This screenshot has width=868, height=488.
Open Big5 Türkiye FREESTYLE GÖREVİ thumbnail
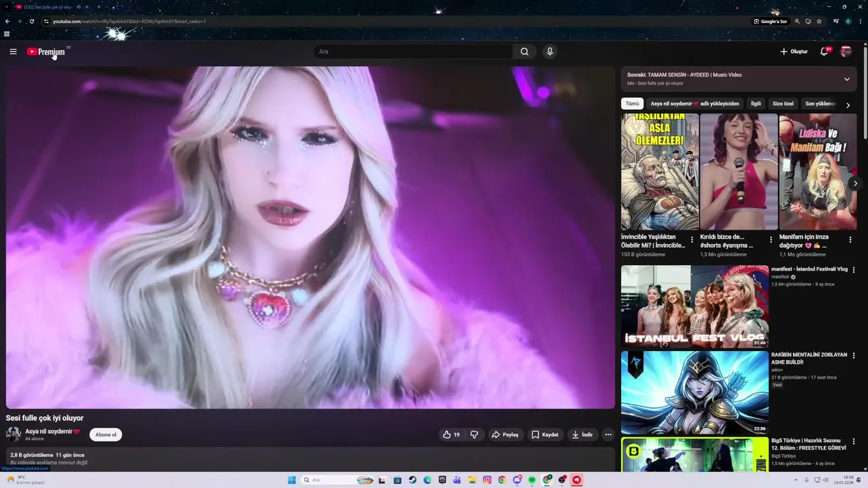point(695,454)
